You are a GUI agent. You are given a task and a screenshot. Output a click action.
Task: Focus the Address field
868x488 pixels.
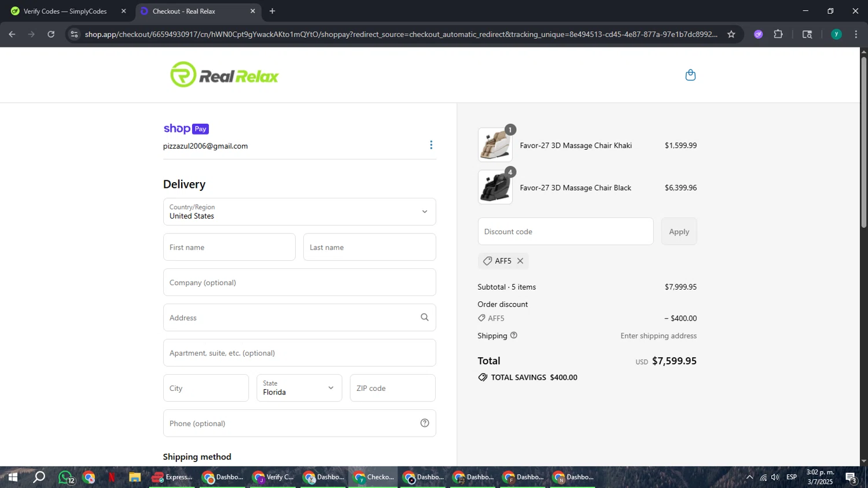pyautogui.click(x=299, y=317)
